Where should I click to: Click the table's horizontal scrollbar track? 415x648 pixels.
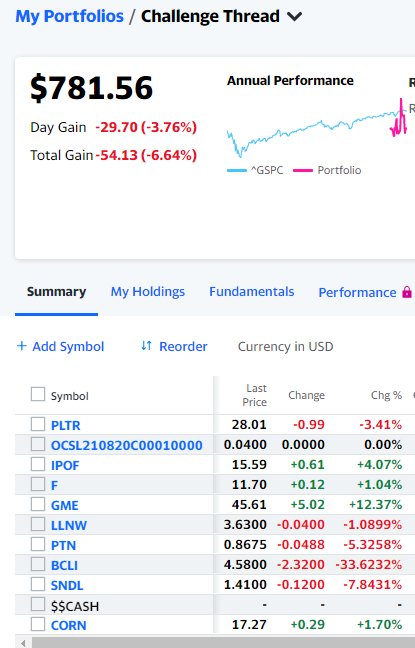223,643
